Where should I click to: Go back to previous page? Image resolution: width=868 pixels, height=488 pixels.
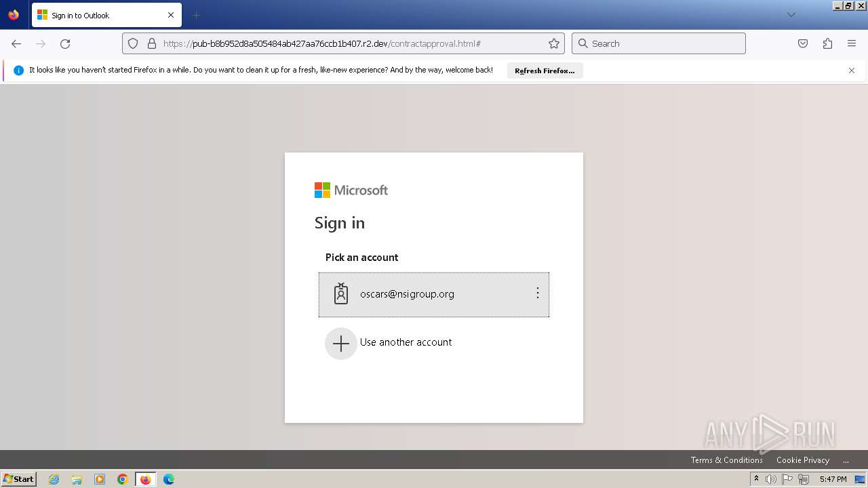[16, 43]
